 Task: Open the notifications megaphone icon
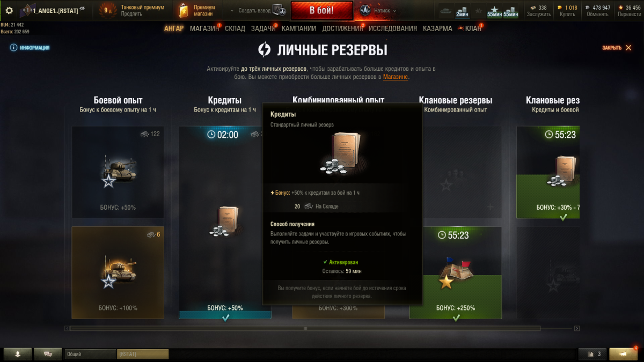click(624, 353)
